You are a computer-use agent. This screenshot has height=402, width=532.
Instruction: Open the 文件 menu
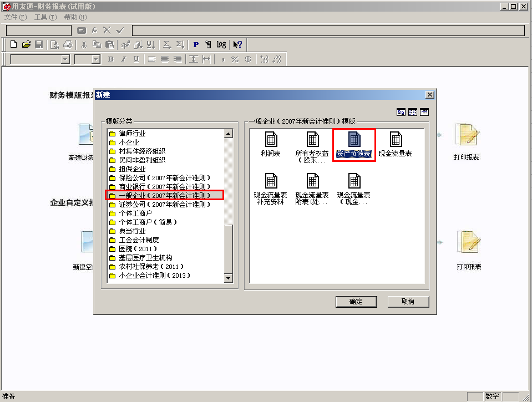click(16, 17)
